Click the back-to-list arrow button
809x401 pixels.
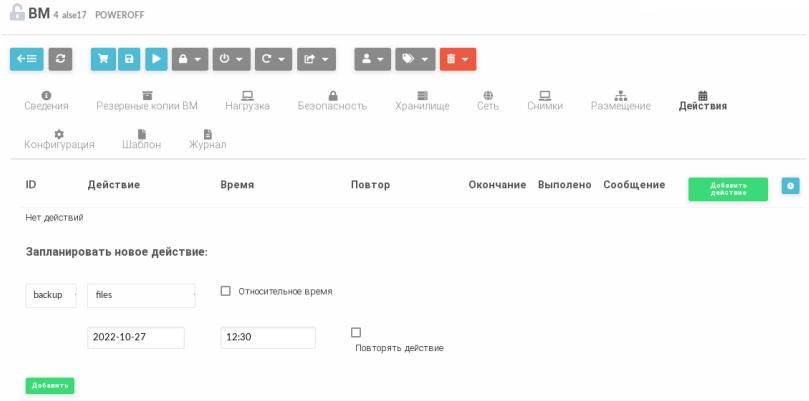pyautogui.click(x=26, y=60)
